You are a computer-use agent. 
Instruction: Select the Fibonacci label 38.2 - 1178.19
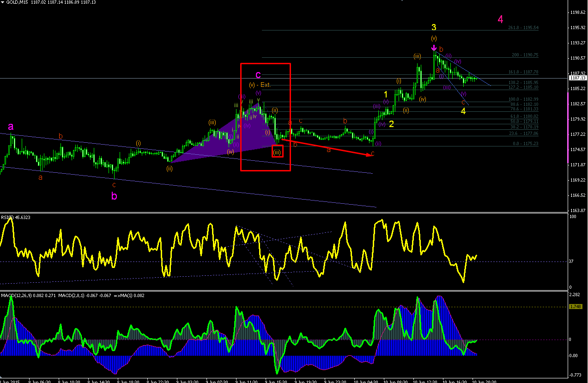524,127
